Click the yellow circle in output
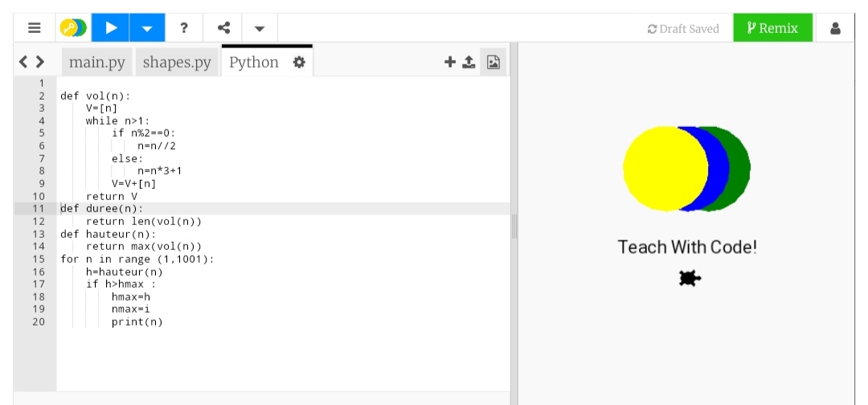868x405 pixels. tap(663, 169)
